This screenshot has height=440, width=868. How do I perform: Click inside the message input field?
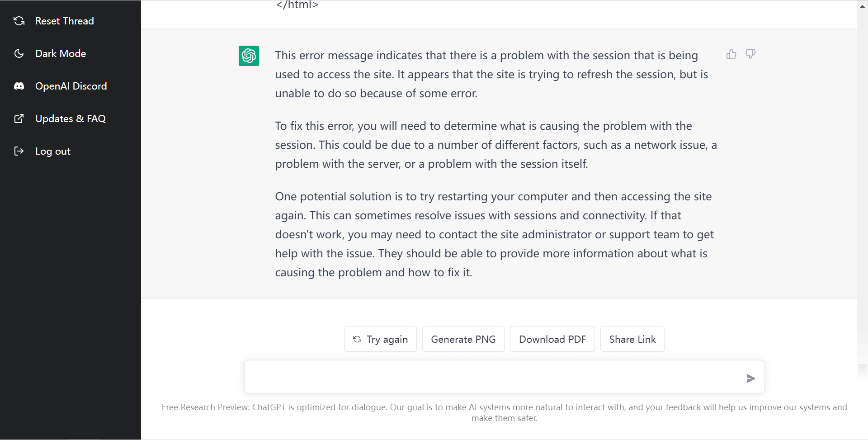coord(497,377)
